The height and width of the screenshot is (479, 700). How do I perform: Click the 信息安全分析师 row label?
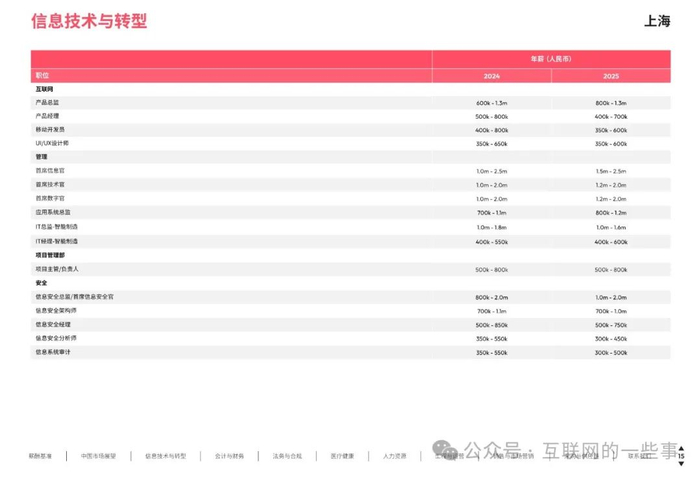56,338
